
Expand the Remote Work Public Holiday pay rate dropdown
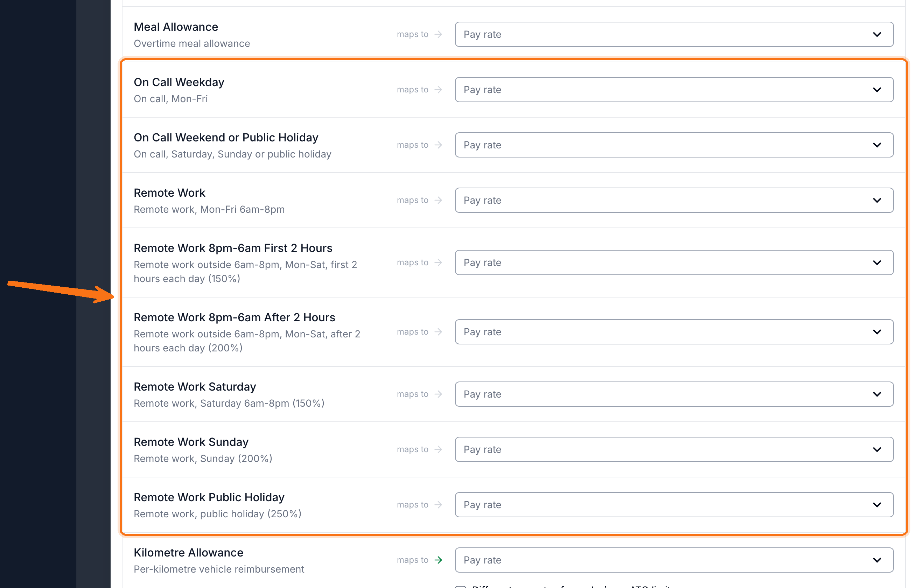point(674,505)
